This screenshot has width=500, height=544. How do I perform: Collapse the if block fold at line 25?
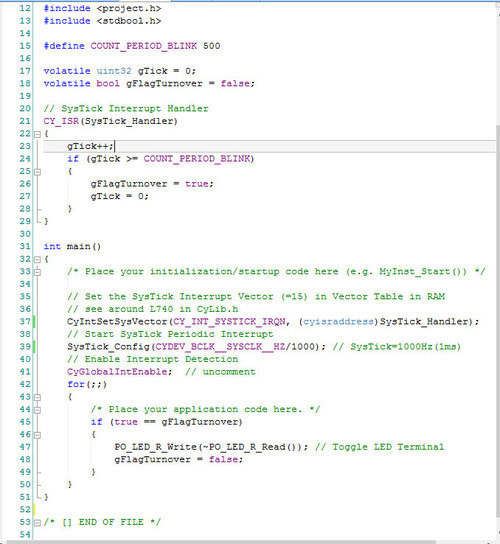pos(37,172)
